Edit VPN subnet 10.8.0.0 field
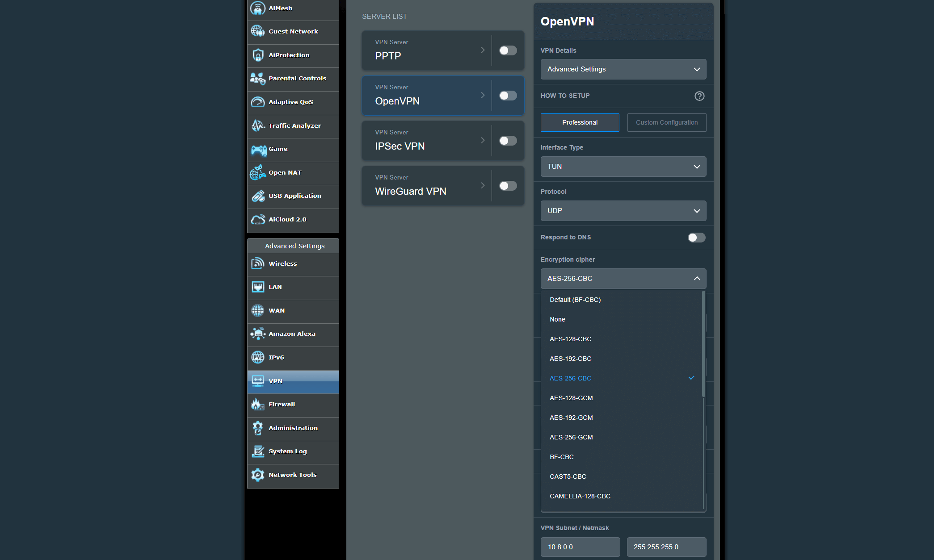934x560 pixels. [580, 547]
